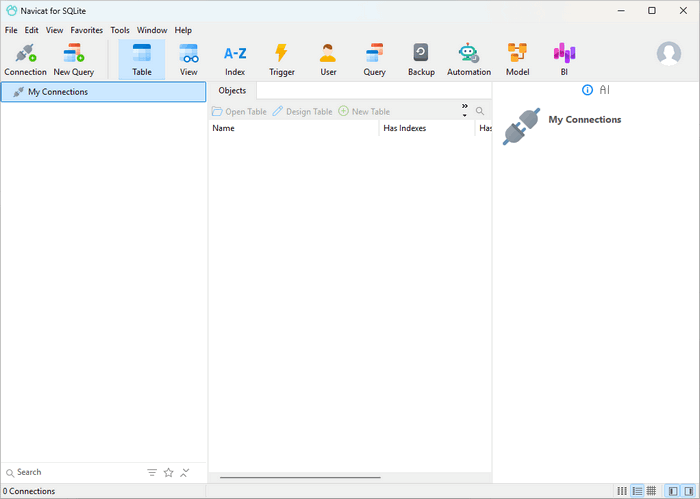Select My Connections in the tree
Screen dimensions: 700x499
click(x=57, y=92)
